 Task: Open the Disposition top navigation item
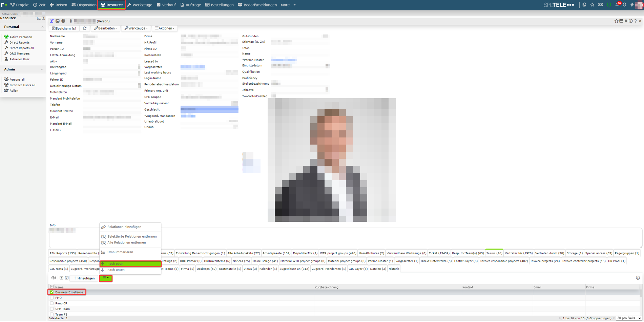pyautogui.click(x=84, y=5)
